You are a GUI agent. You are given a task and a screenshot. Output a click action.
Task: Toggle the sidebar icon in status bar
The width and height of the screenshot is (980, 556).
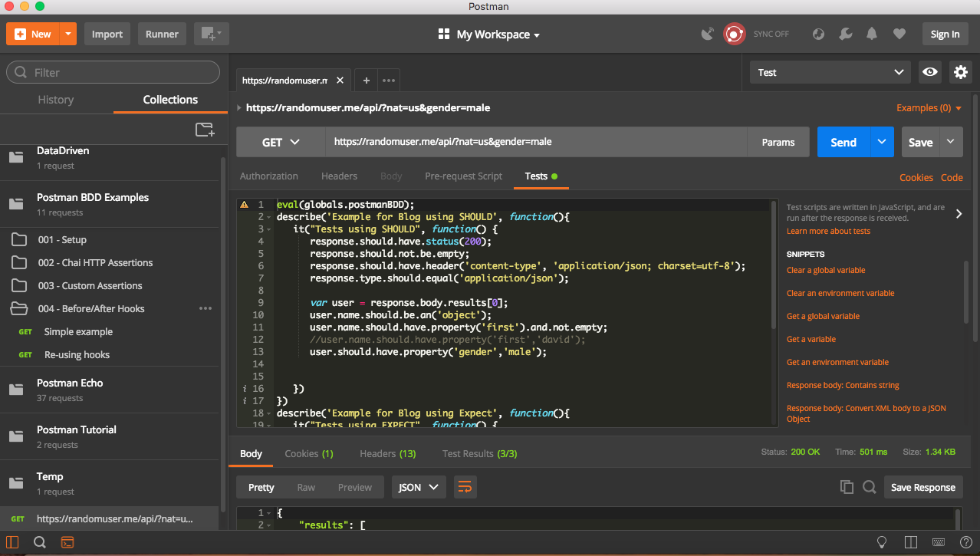pyautogui.click(x=12, y=542)
